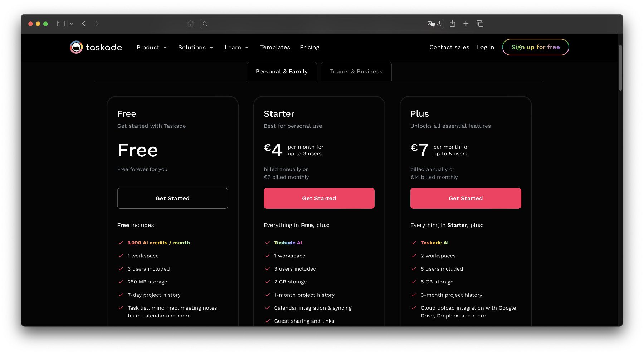
Task: Add a new tab with plus icon
Action: 466,24
